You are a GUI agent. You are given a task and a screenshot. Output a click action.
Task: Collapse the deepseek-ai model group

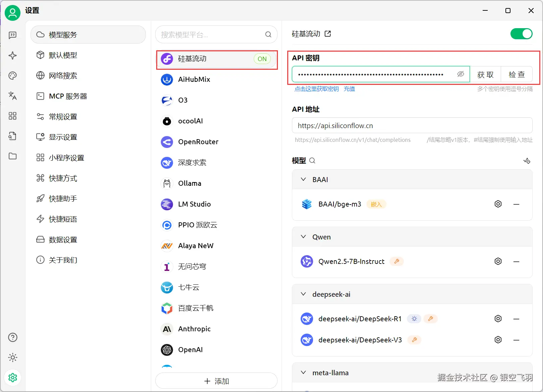click(x=303, y=294)
